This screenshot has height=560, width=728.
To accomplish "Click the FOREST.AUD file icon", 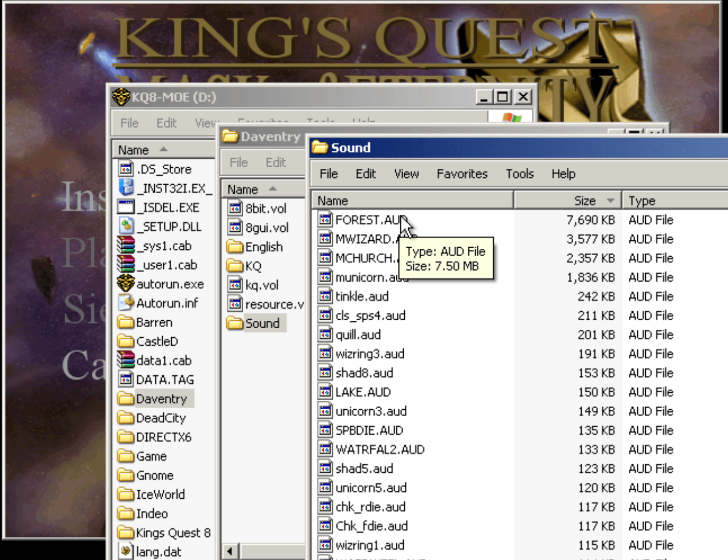I will tap(325, 219).
